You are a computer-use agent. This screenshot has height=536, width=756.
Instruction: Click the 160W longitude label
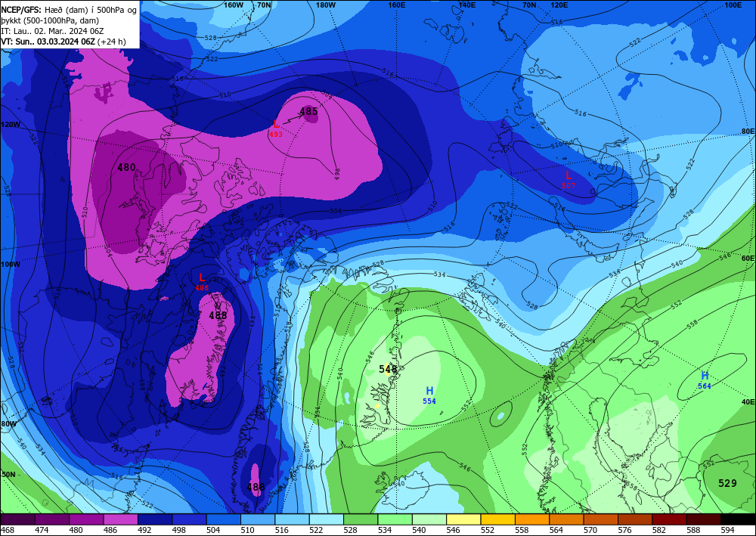pyautogui.click(x=234, y=5)
